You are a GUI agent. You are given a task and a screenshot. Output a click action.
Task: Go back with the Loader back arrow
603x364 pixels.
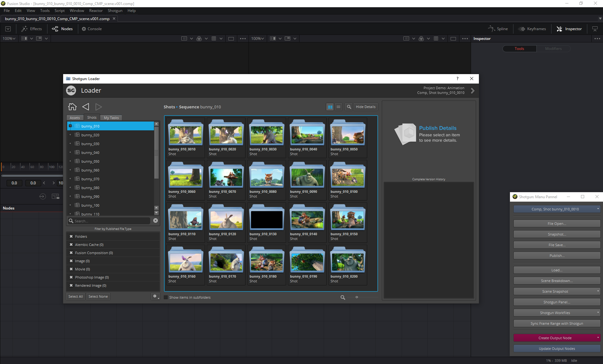tap(85, 107)
